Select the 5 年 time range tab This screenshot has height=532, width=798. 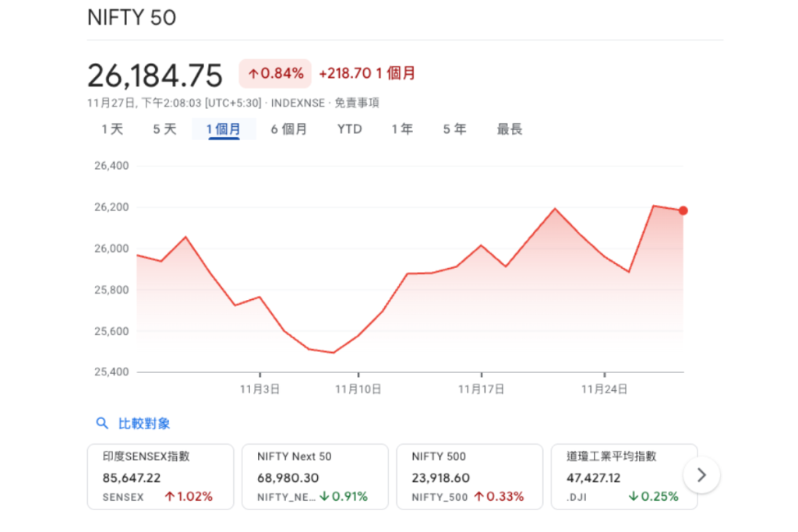[x=454, y=129]
